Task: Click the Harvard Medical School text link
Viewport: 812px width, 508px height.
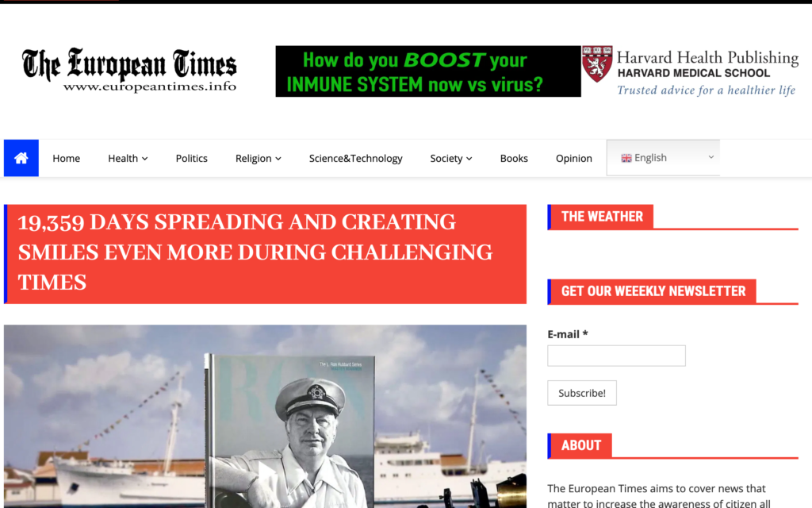Action: click(x=694, y=73)
